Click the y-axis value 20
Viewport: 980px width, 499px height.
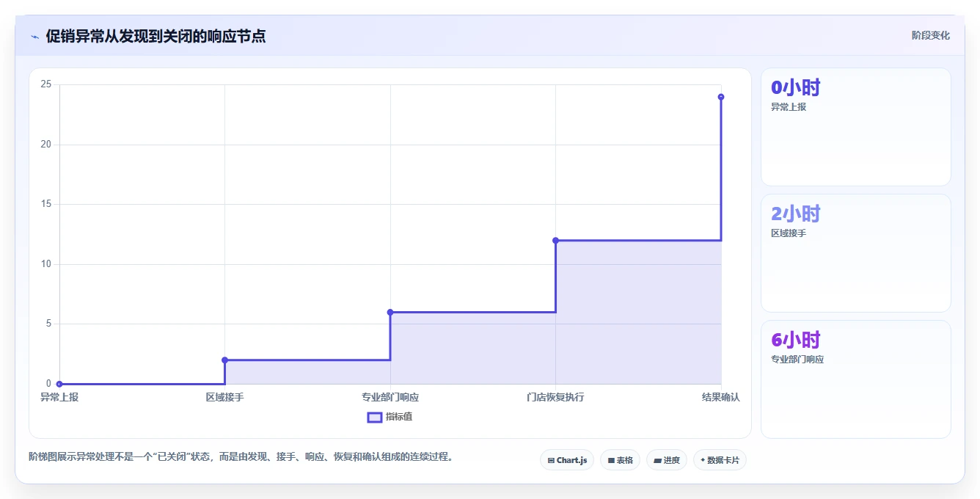[x=46, y=145]
